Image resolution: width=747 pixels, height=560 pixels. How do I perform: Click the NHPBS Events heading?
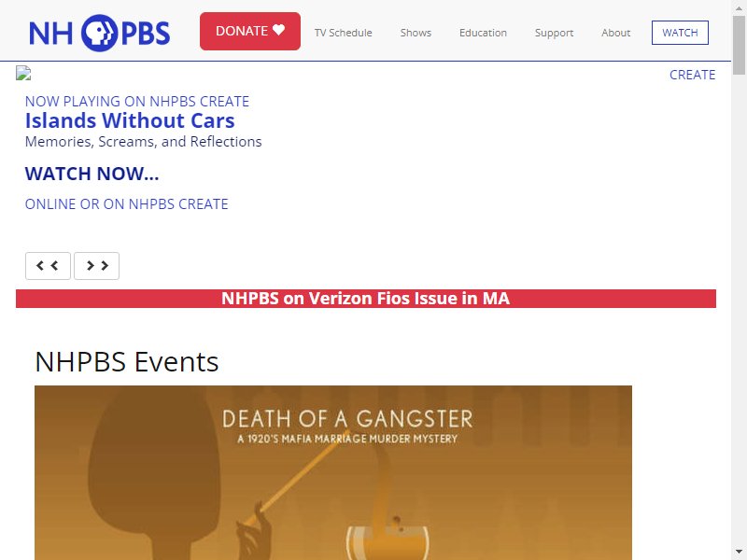[127, 361]
